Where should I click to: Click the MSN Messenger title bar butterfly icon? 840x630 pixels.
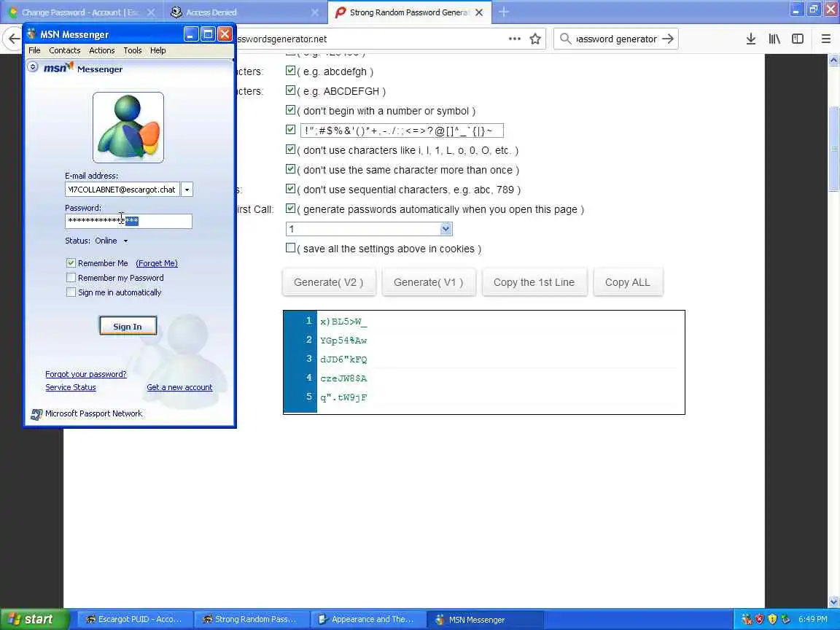(31, 34)
